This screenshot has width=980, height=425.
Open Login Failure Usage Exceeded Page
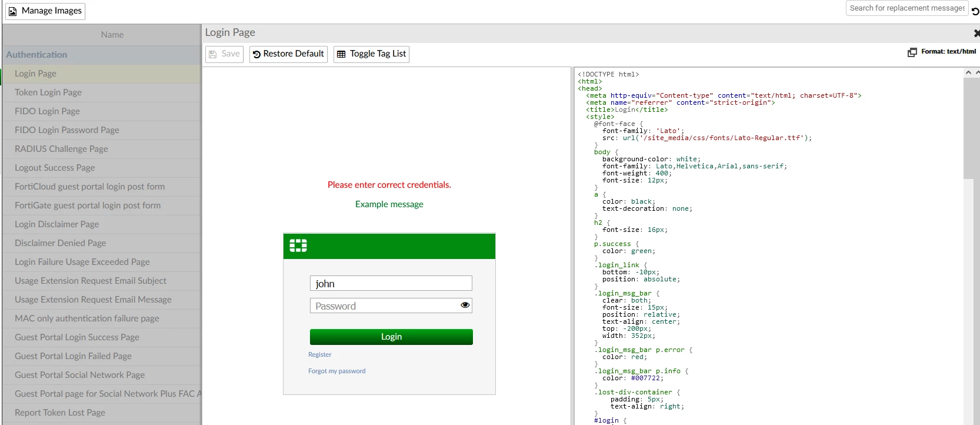click(x=102, y=262)
